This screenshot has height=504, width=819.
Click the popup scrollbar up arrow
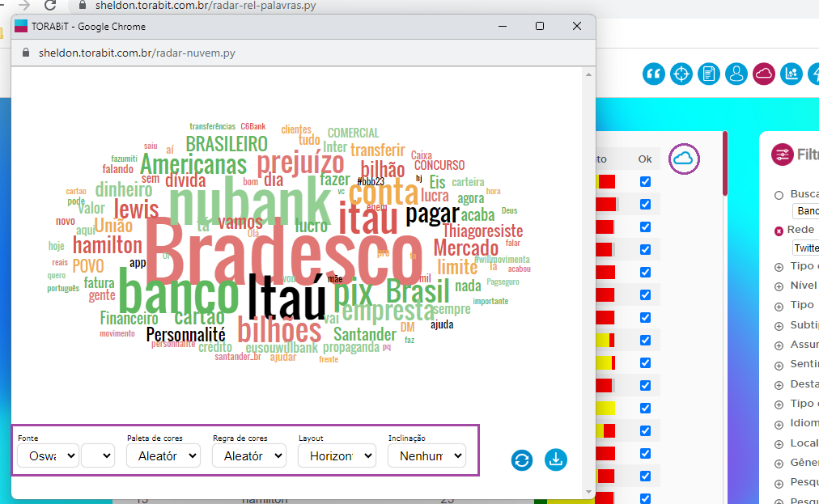point(588,74)
